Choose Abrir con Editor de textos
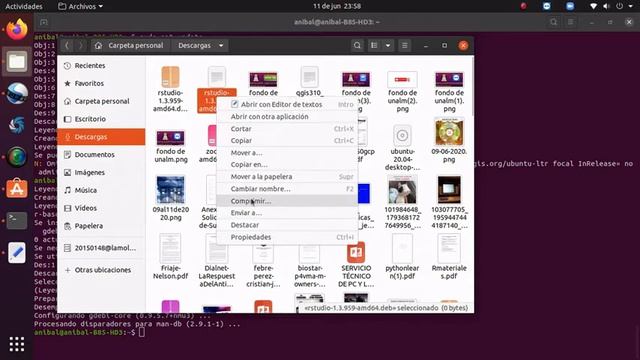Viewport: 640px width, 360px height. (x=287, y=104)
